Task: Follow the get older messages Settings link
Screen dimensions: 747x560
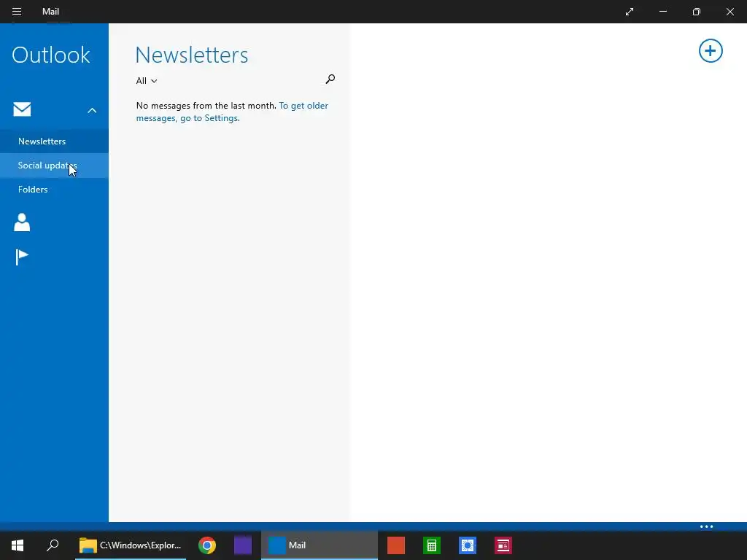Action: [x=232, y=112]
